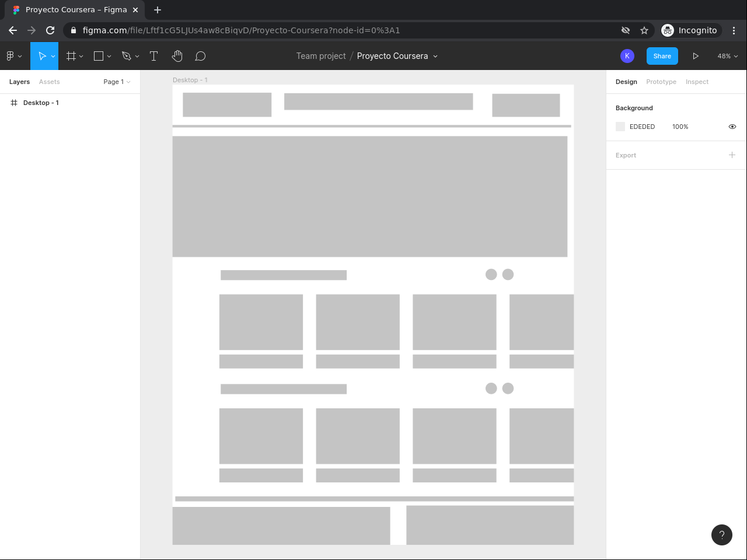Click the browser back arrow
This screenshot has width=747, height=560.
point(13,30)
